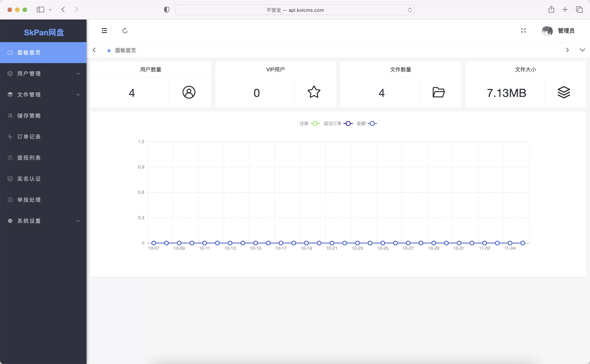Toggle the 成功订单 series in chart legend
The height and width of the screenshot is (364, 590).
338,124
